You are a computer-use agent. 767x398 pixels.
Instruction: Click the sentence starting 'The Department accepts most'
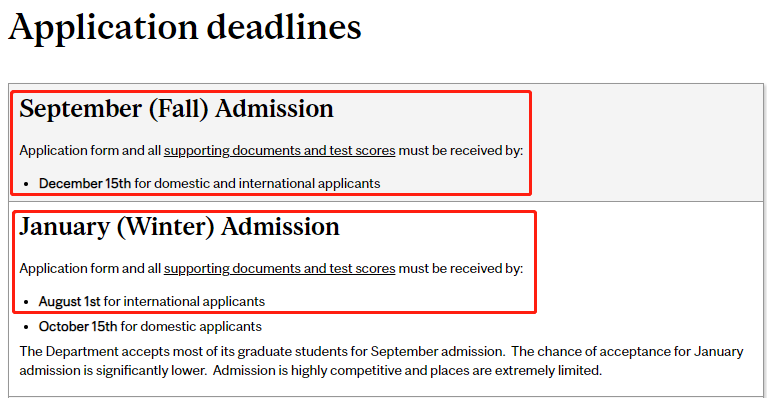coord(262,352)
